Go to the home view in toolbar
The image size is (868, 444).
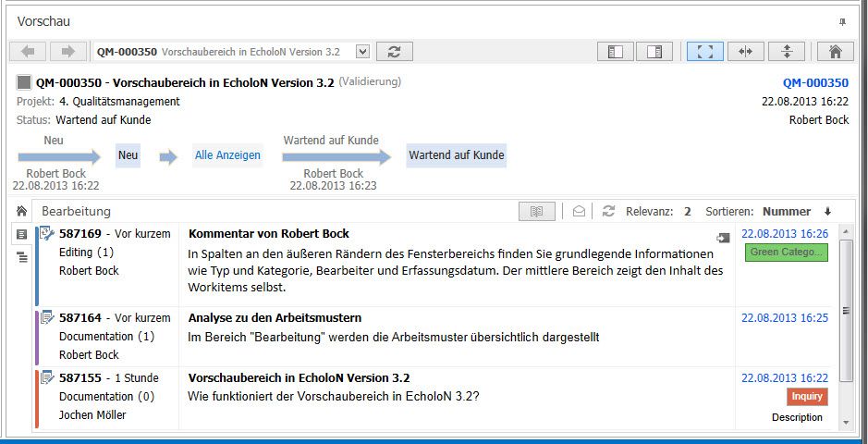835,52
